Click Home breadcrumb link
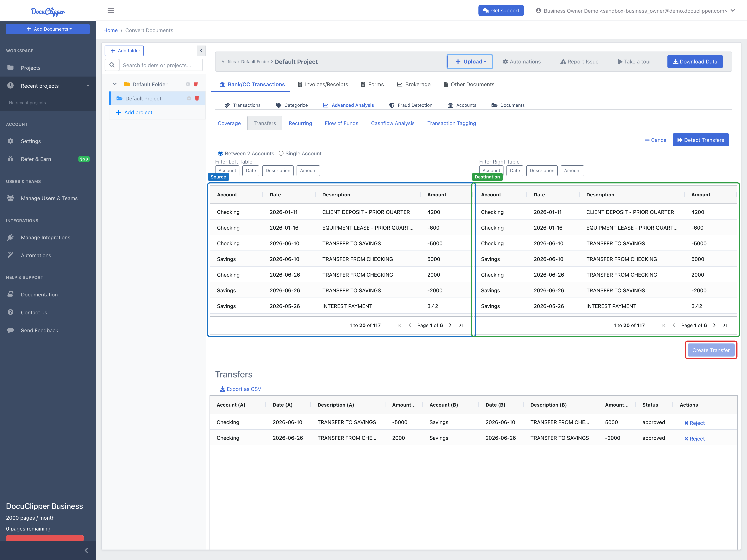Image resolution: width=747 pixels, height=560 pixels. pos(110,30)
